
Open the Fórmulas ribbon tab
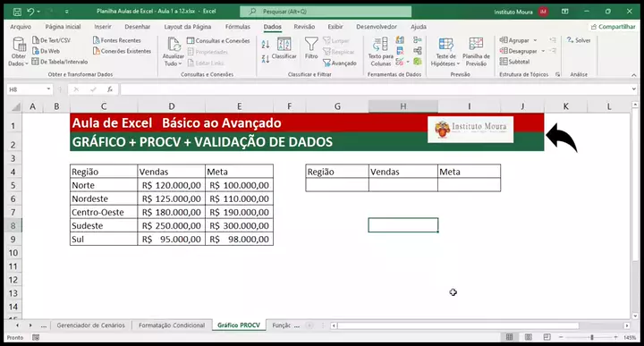click(237, 27)
